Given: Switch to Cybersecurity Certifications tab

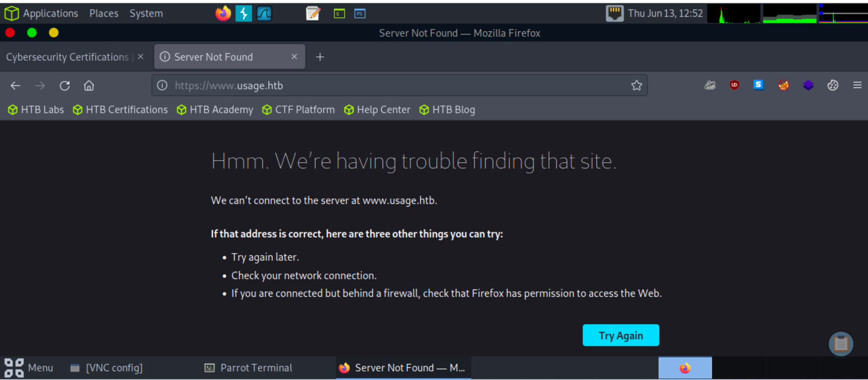Looking at the screenshot, I should [67, 57].
